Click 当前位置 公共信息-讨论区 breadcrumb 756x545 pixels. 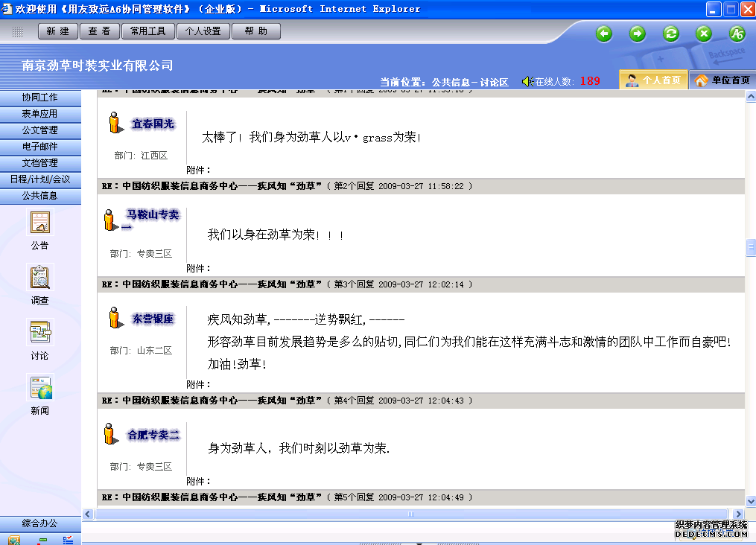point(444,82)
